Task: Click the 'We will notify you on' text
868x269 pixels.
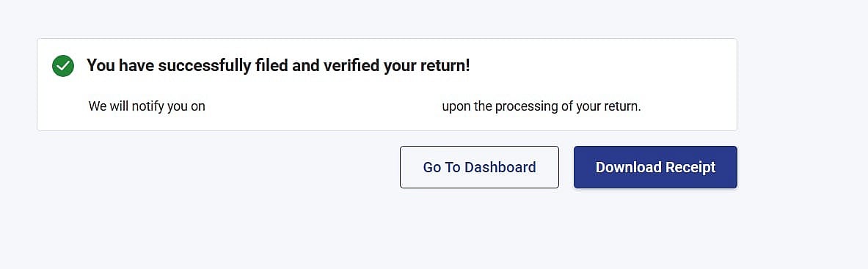Action: [147, 106]
